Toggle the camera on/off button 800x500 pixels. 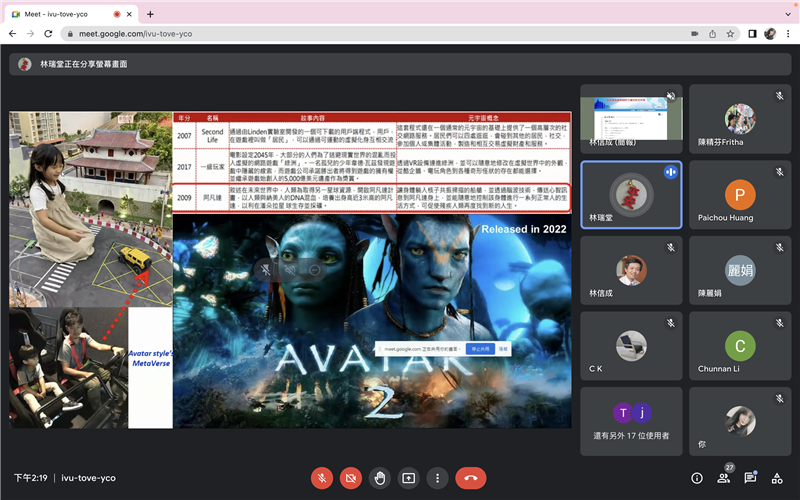coord(351,478)
